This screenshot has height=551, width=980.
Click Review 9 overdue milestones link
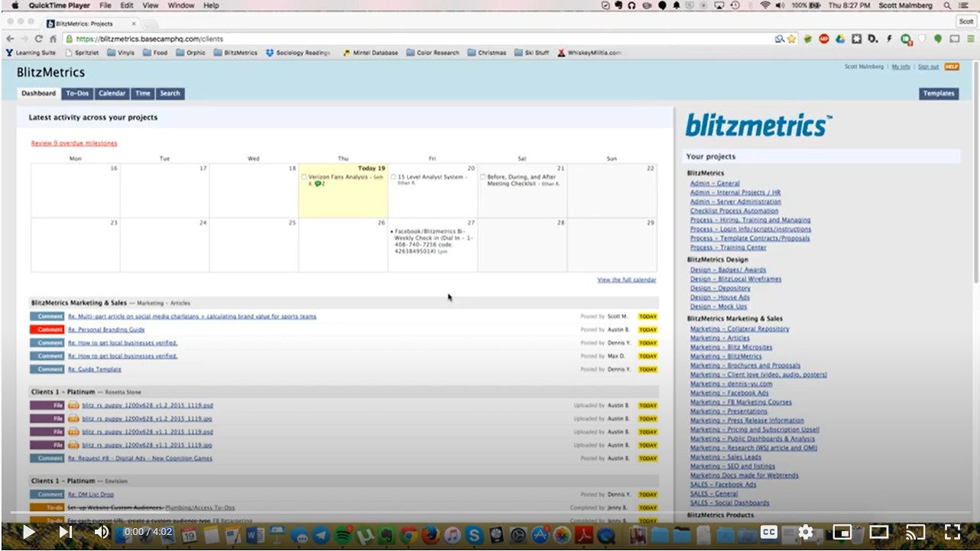pos(74,143)
